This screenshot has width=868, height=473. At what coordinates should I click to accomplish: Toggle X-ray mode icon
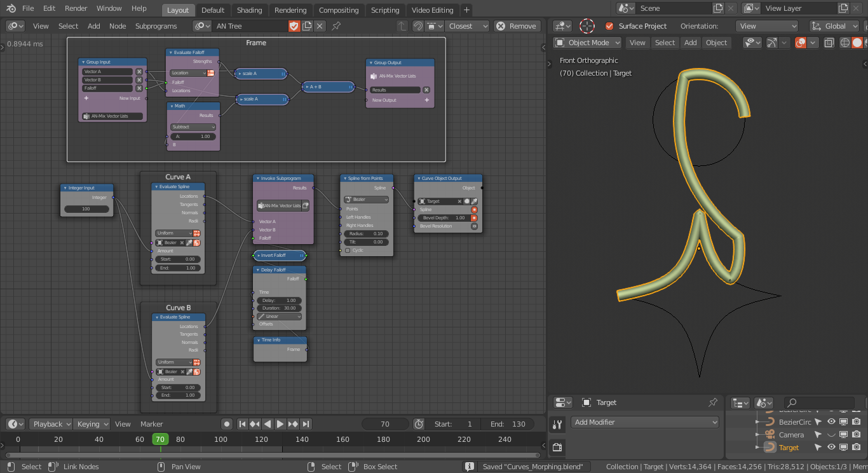[x=829, y=43]
